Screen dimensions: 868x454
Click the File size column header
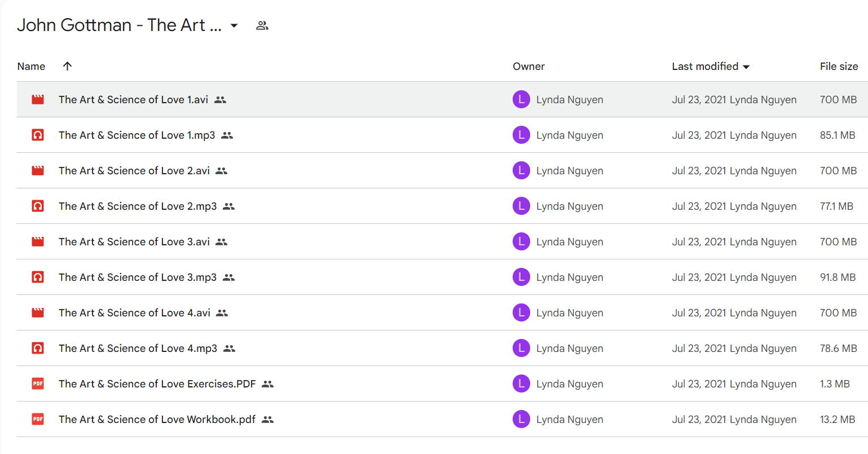(839, 67)
